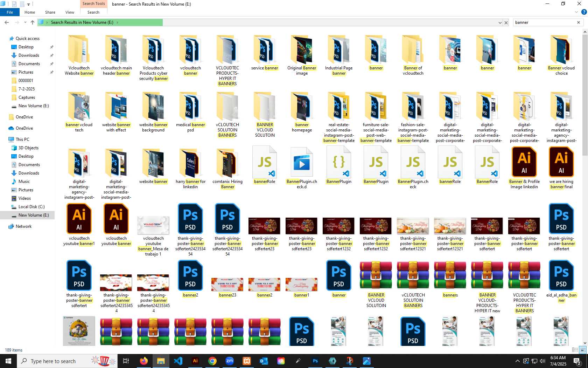The image size is (588, 368).
Task: Select the Search Tools contextual tab
Action: coord(93,4)
